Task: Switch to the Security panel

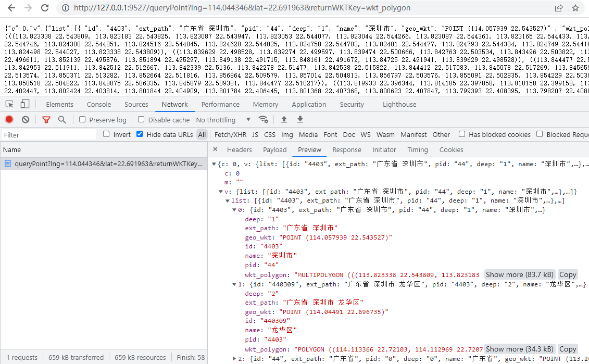Action: [352, 105]
